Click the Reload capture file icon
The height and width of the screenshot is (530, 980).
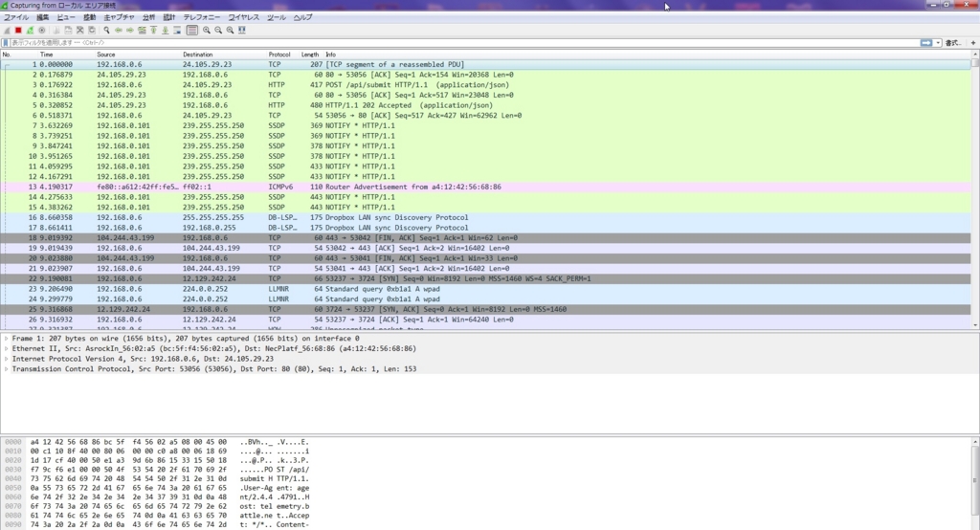tap(92, 30)
